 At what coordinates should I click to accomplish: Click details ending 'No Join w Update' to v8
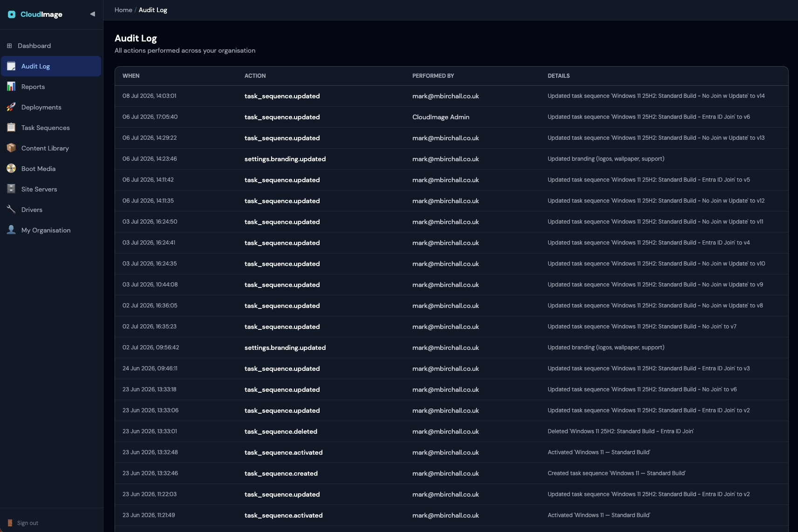[655, 306]
